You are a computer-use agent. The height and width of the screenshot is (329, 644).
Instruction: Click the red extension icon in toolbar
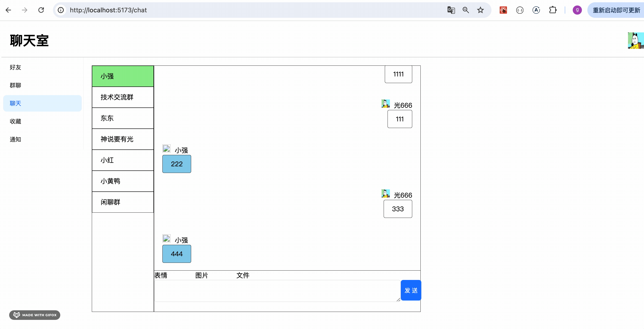503,10
